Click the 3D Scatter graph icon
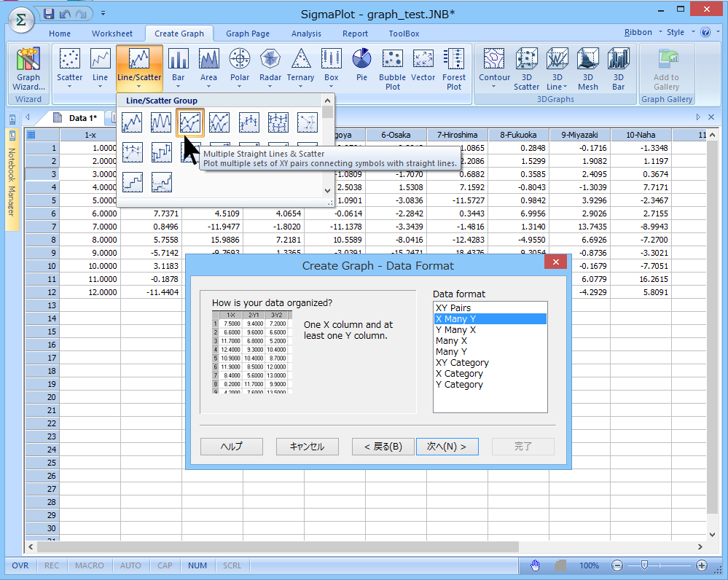The image size is (728, 580). click(526, 70)
